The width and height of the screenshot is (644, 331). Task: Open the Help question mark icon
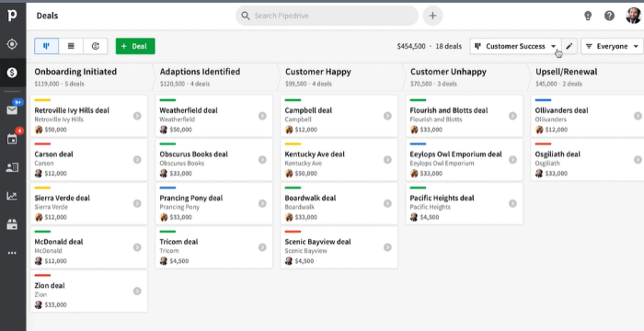point(609,16)
